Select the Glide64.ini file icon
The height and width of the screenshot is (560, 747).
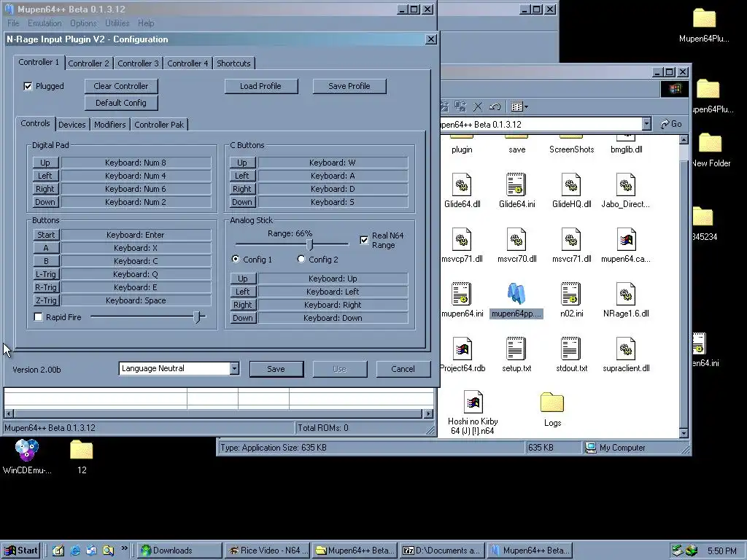[516, 184]
